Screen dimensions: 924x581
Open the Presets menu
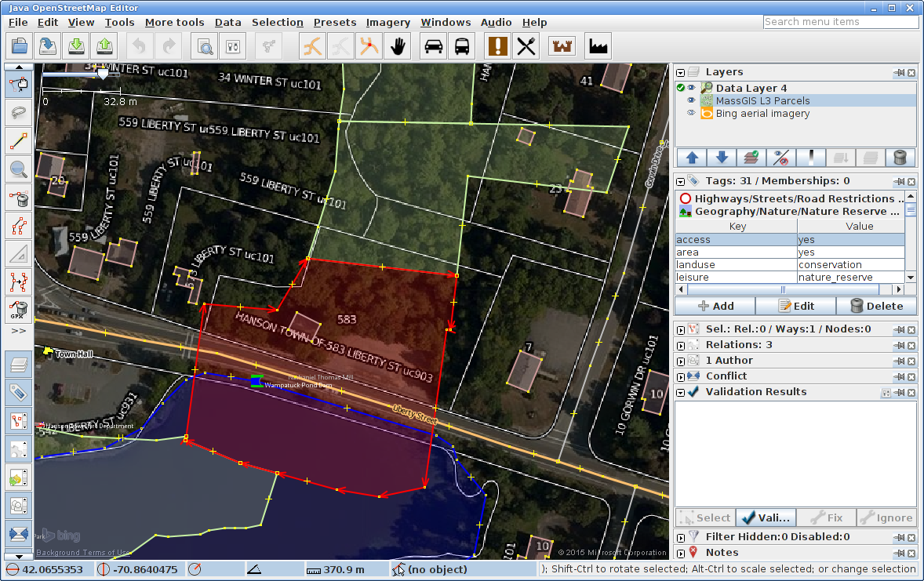tap(335, 23)
